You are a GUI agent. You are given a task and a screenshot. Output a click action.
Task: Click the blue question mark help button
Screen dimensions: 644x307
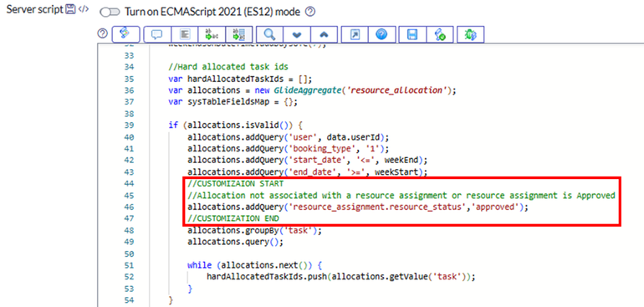(x=381, y=34)
